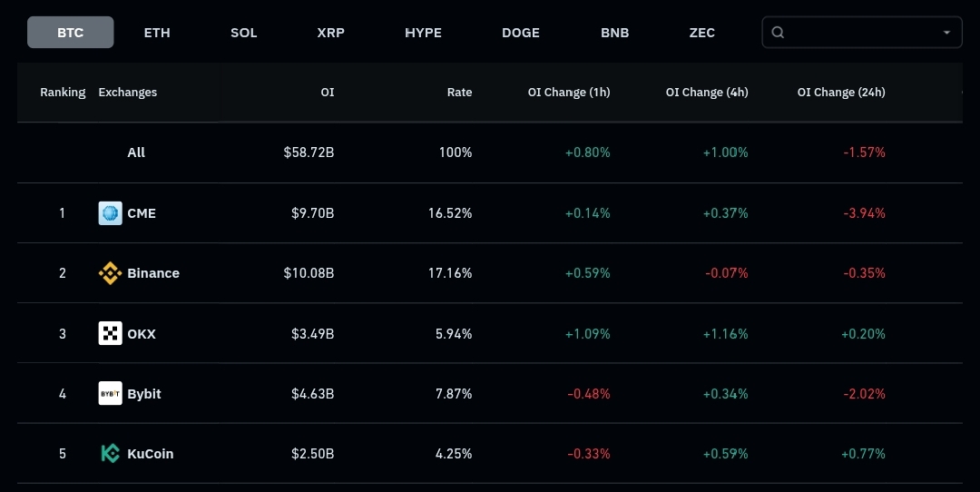The width and height of the screenshot is (980, 492).
Task: Click the CME exchange logo icon
Action: click(110, 213)
